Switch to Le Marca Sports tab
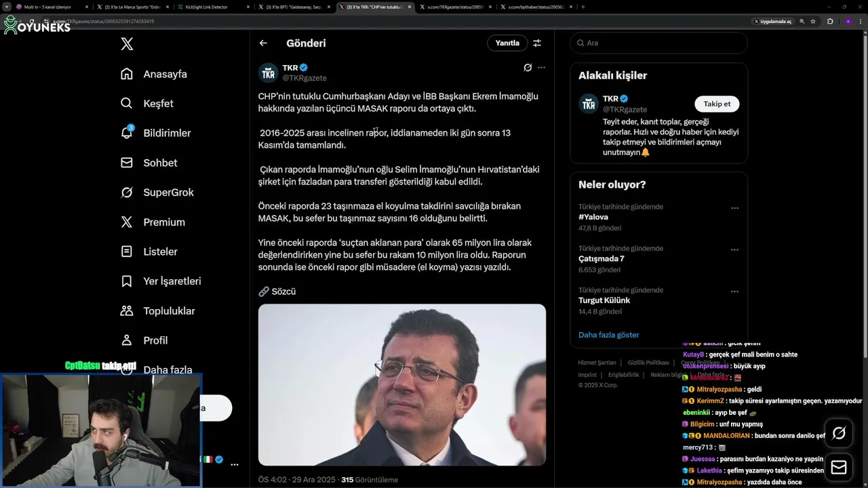The height and width of the screenshot is (488, 868). (x=133, y=7)
